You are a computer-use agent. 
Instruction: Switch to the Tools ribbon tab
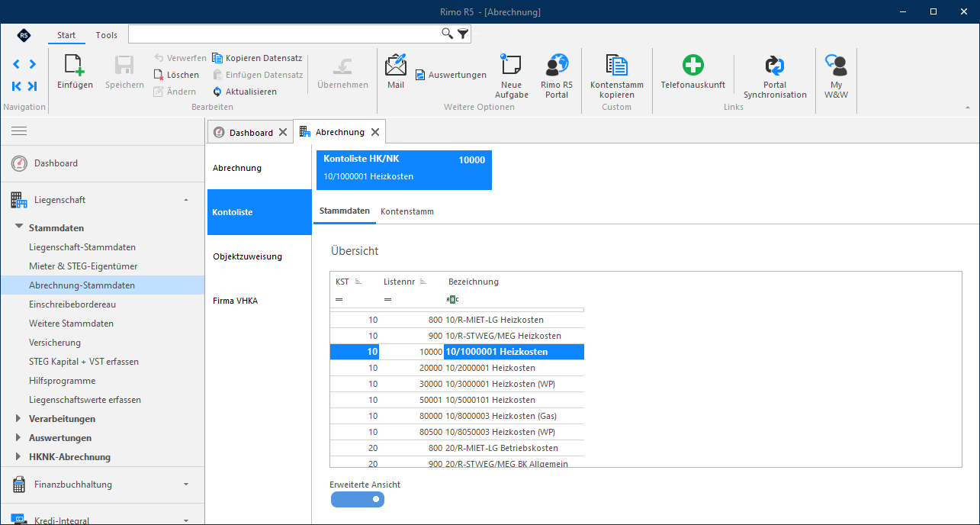pyautogui.click(x=107, y=35)
